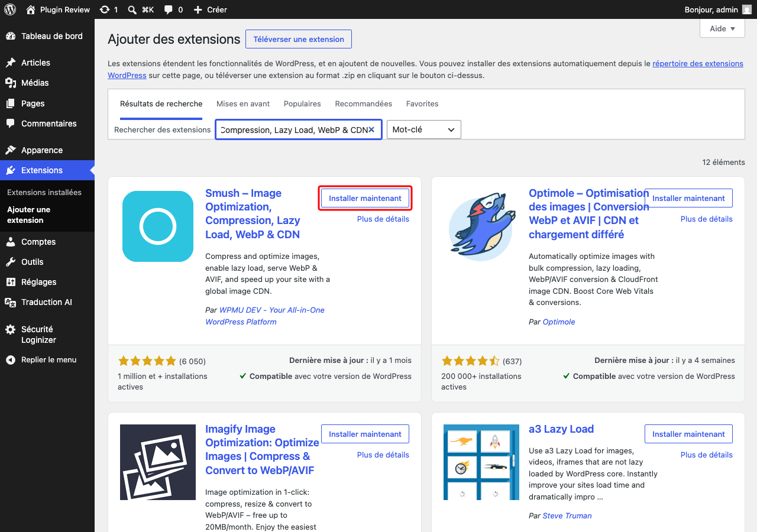Install the Optimole plugin now
The width and height of the screenshot is (757, 532).
coord(688,199)
